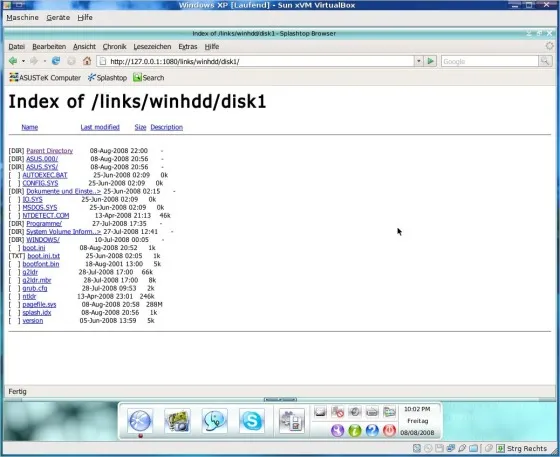Open the AUTOEXEC.BAT file link
The image size is (560, 457).
pyautogui.click(x=45, y=175)
